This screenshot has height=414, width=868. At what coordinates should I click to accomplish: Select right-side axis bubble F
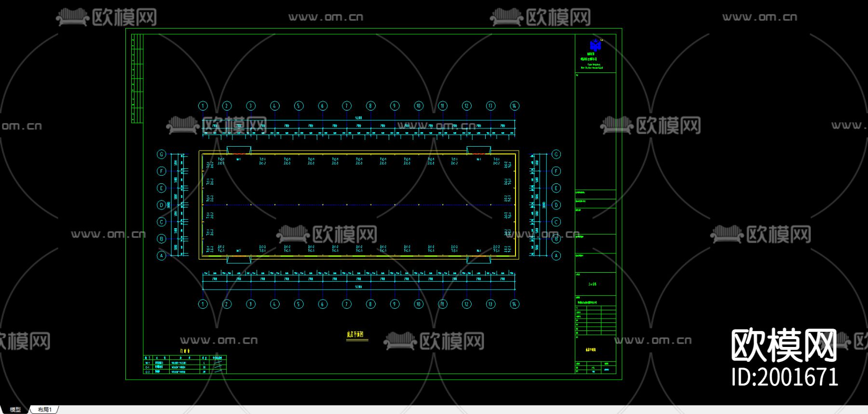coord(556,171)
